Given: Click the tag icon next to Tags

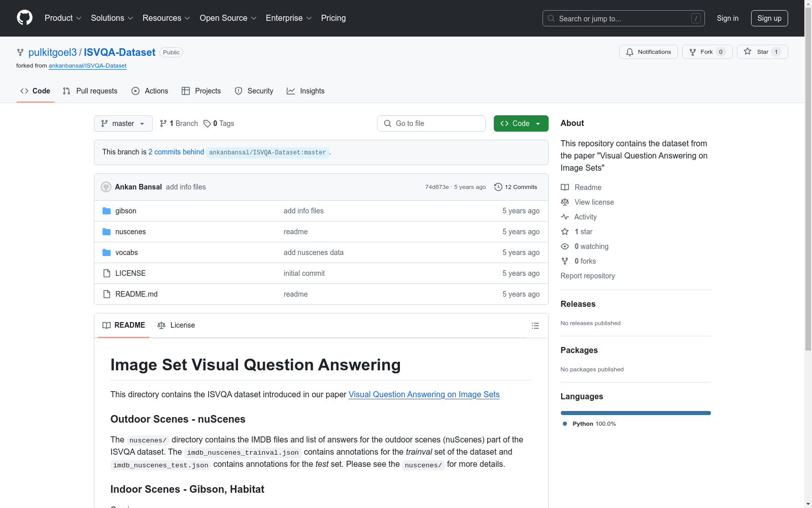Looking at the screenshot, I should coord(207,123).
